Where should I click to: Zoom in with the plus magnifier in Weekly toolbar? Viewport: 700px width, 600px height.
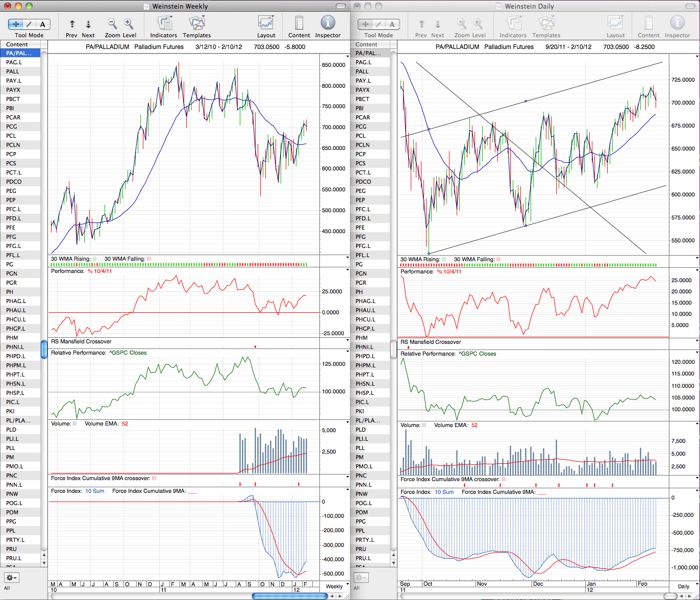click(x=129, y=23)
